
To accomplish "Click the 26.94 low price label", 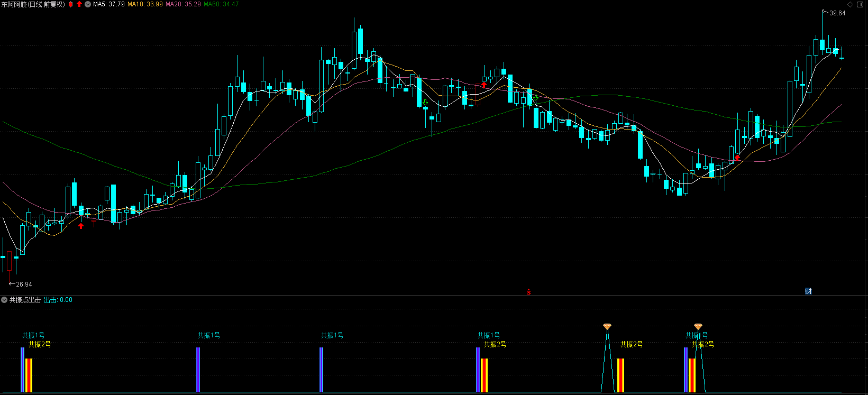I will (24, 284).
